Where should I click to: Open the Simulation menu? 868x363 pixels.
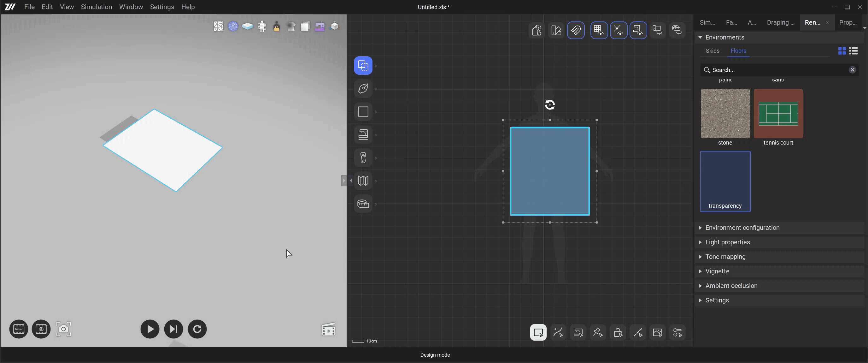coord(97,7)
